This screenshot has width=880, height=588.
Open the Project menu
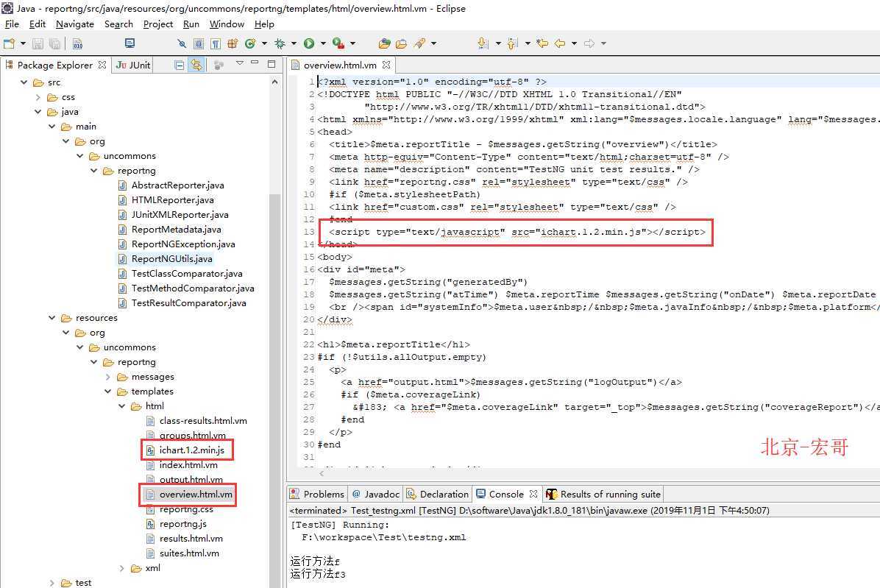pos(157,24)
